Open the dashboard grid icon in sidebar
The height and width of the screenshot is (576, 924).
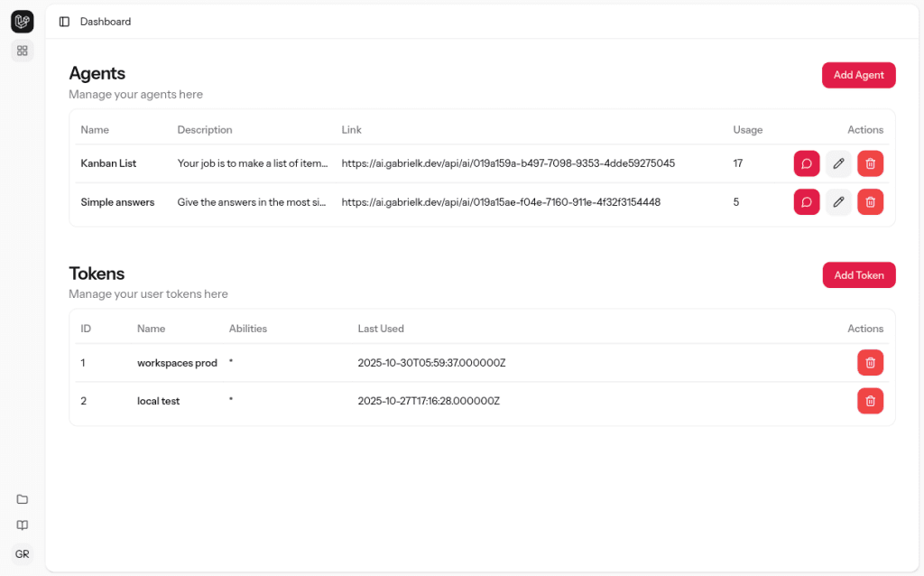[x=23, y=51]
